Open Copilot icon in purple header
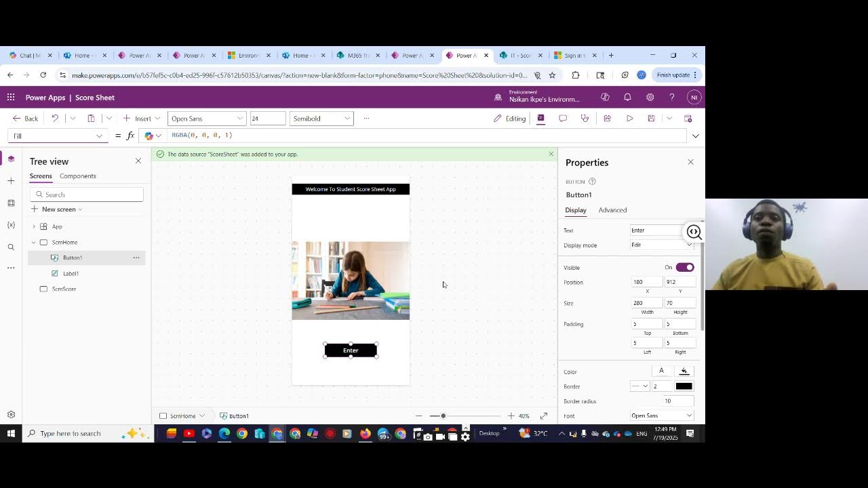The height and width of the screenshot is (488, 868). pos(605,98)
